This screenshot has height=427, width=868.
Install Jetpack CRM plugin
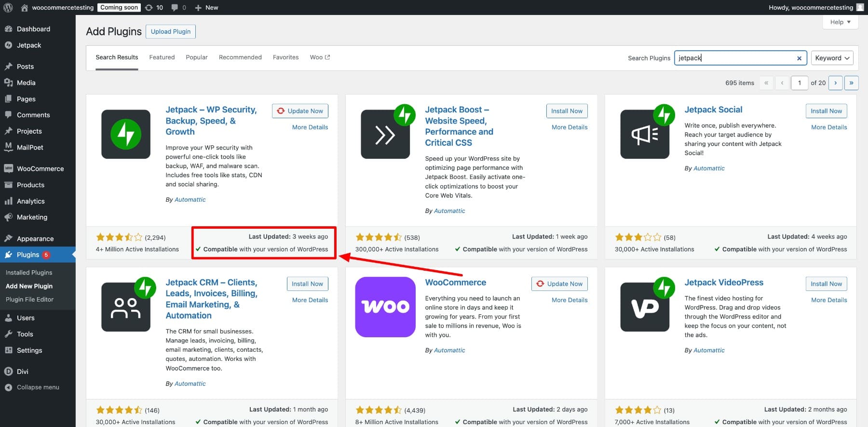[307, 284]
